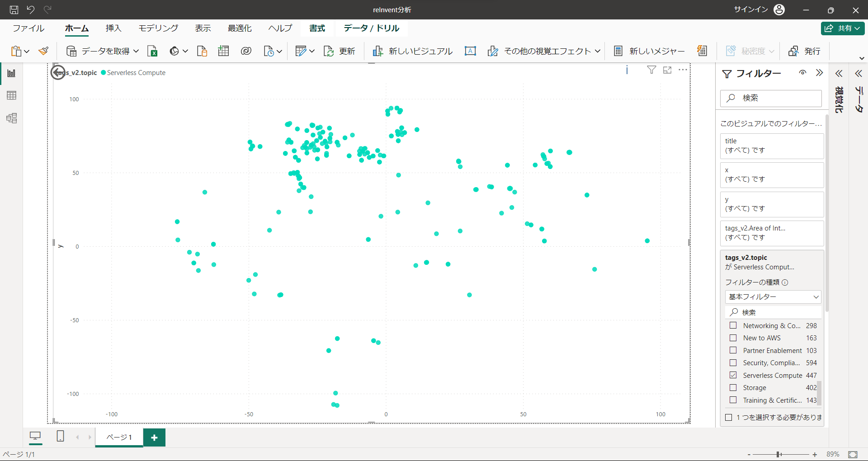Switch to the Table view icon

click(12, 95)
